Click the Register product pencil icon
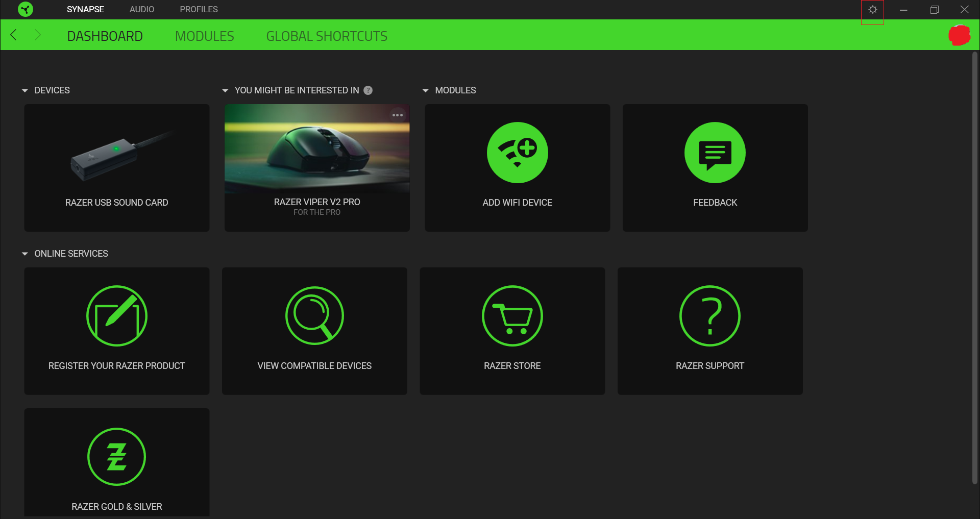Screen dimensions: 980x519 click(x=117, y=316)
